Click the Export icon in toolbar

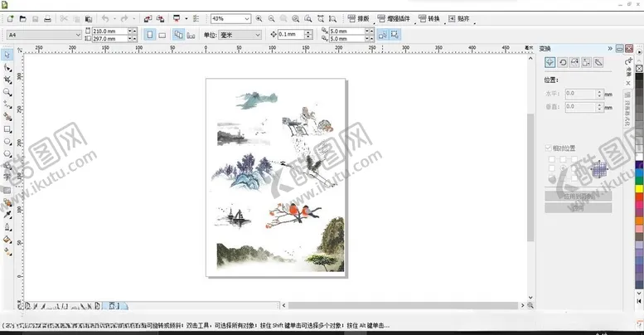coord(161,19)
